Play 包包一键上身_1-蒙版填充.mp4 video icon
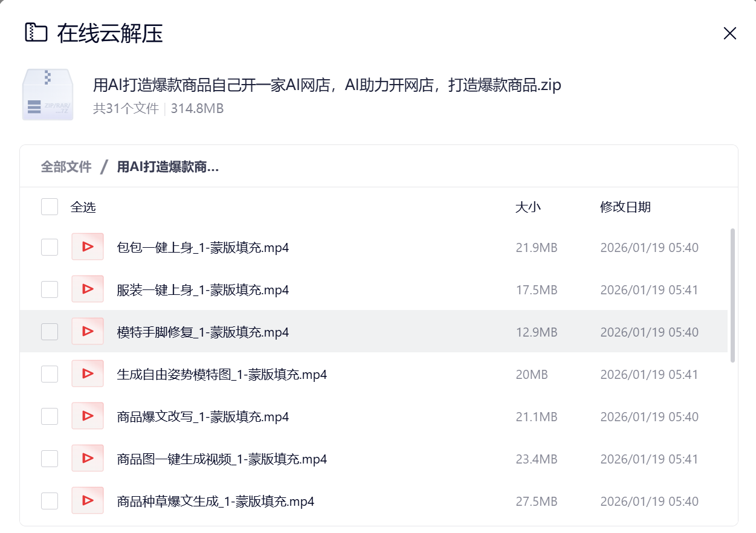This screenshot has width=756, height=533. click(x=88, y=247)
